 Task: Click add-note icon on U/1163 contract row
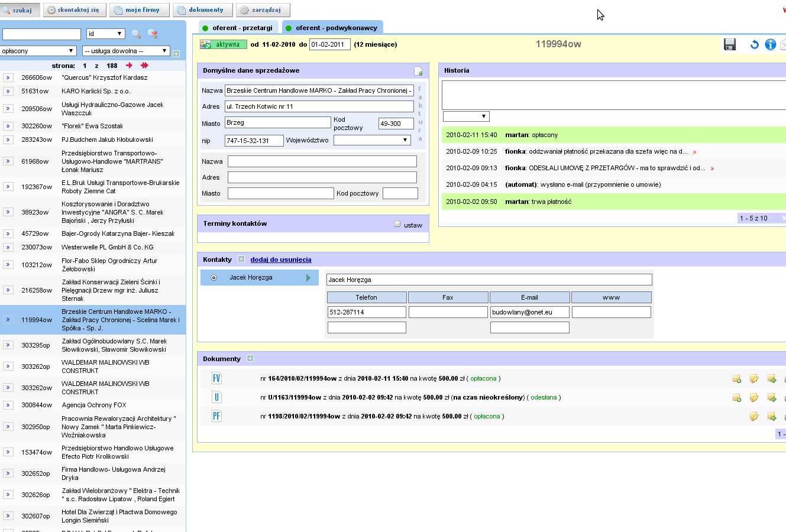pyautogui.click(x=737, y=398)
